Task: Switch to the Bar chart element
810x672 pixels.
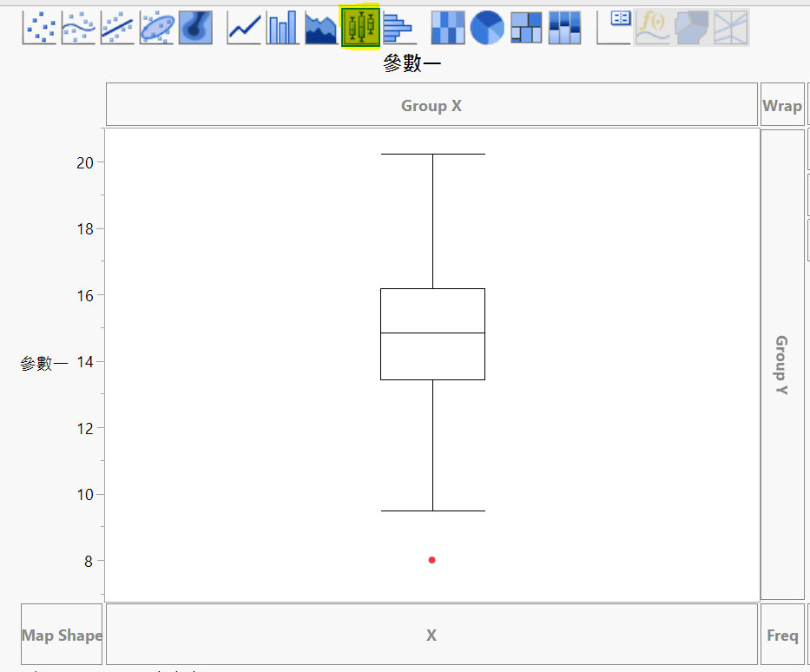Action: [282, 28]
